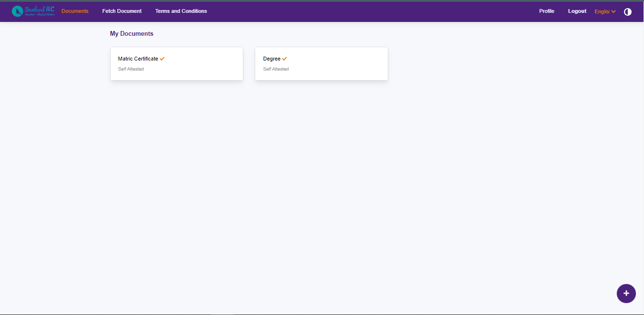Click the orange checkmark beside Matric Certificate

[x=162, y=59]
